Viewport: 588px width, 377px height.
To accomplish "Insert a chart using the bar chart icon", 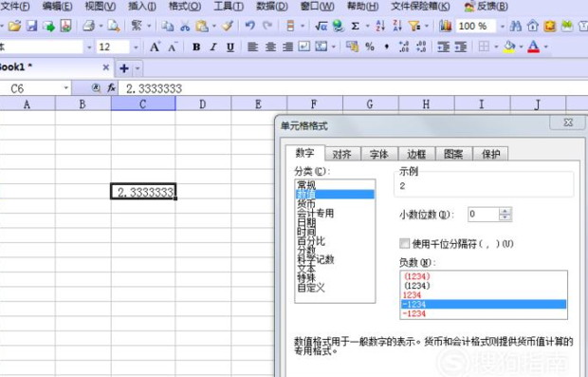I will pyautogui.click(x=445, y=26).
